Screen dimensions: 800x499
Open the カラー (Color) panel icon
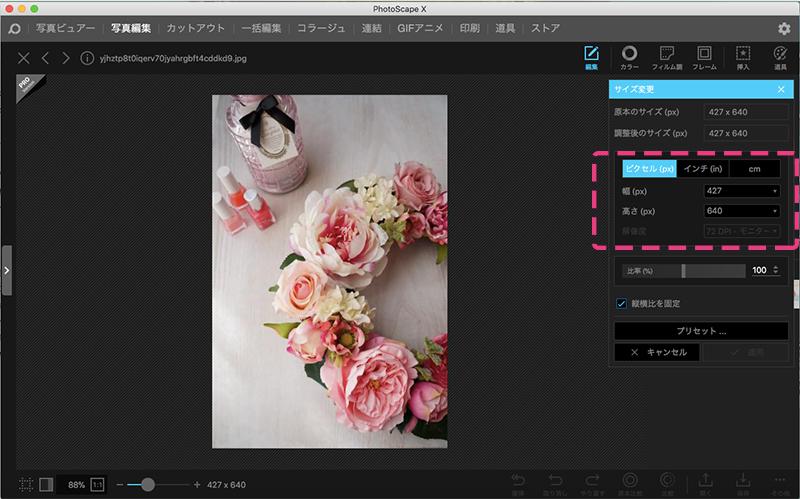(x=629, y=57)
